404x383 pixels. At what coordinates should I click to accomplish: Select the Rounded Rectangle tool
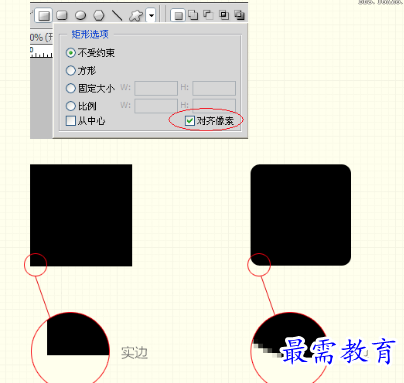click(x=62, y=15)
